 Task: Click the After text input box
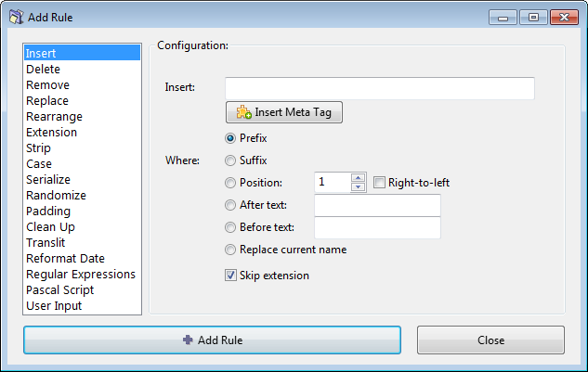[377, 205]
